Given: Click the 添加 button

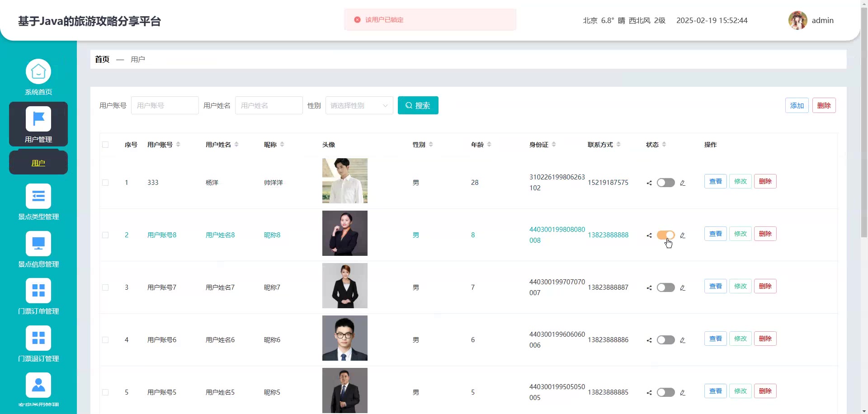Looking at the screenshot, I should click(797, 105).
